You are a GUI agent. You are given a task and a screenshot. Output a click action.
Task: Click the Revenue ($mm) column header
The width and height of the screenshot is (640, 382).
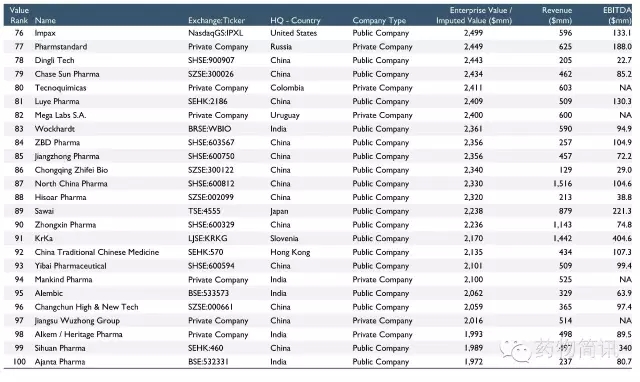(557, 15)
